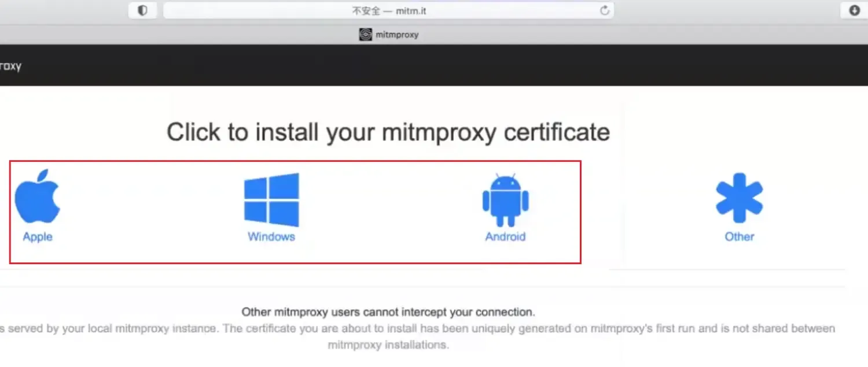Click the mitmproxy brand in the black header

click(12, 65)
